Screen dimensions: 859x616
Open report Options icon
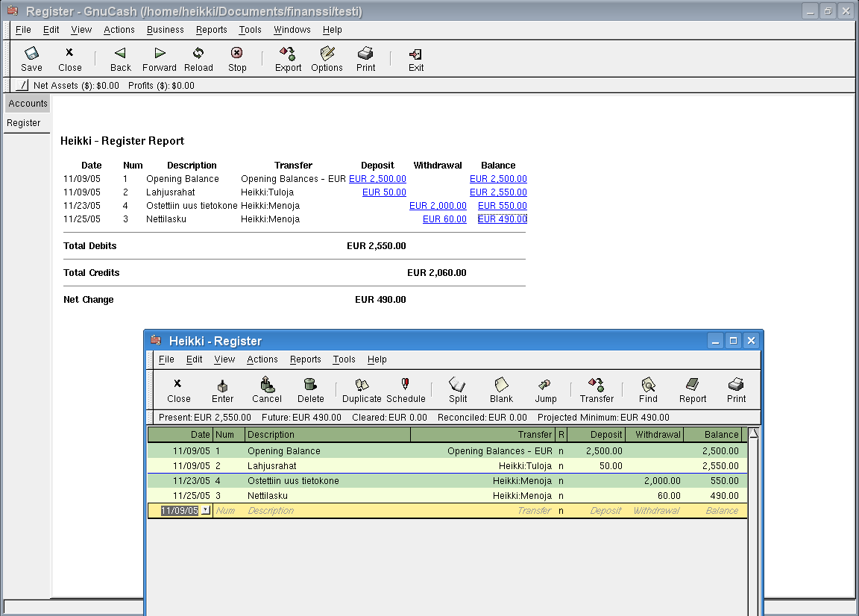327,54
